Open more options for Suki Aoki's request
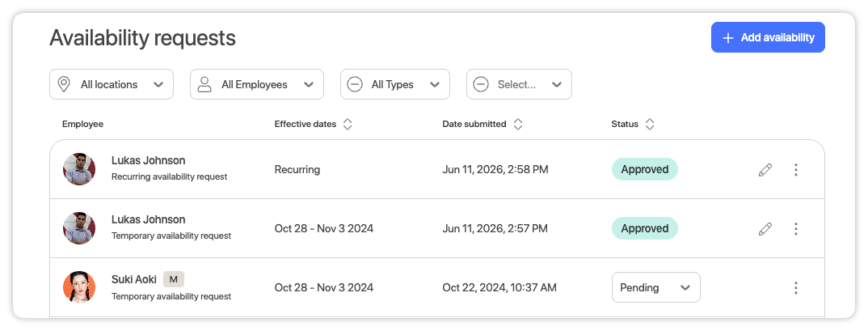This screenshot has height=331, width=868. (795, 288)
